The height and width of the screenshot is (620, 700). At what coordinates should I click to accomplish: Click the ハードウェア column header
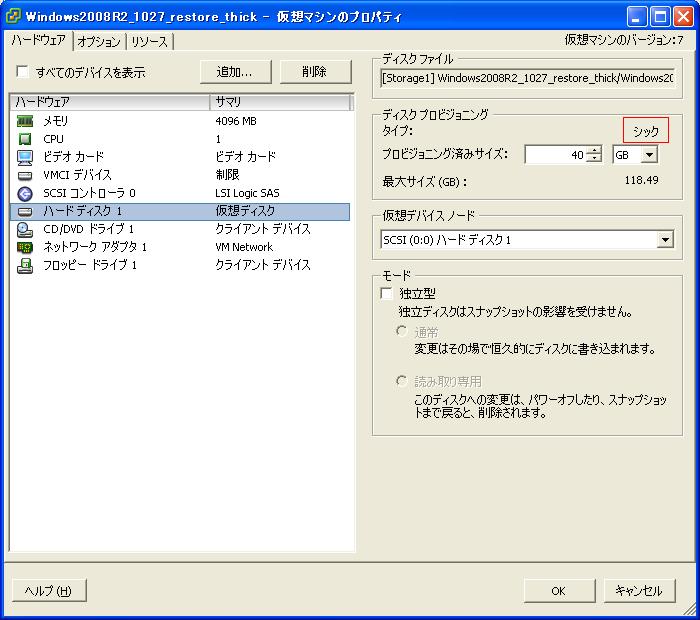click(x=110, y=102)
